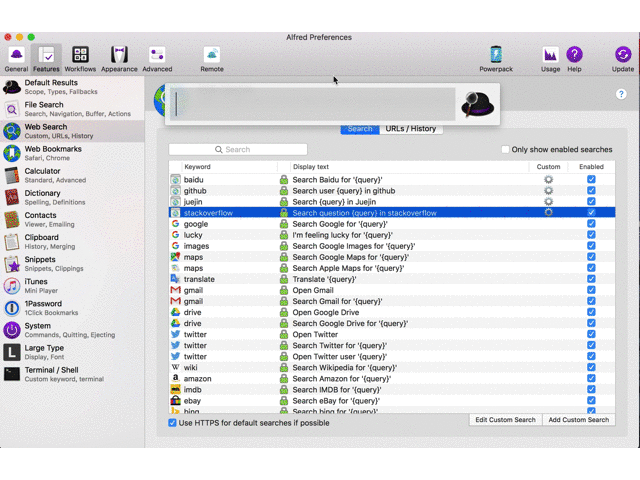
Task: Click the baidu custom gear icon
Action: pos(549,179)
